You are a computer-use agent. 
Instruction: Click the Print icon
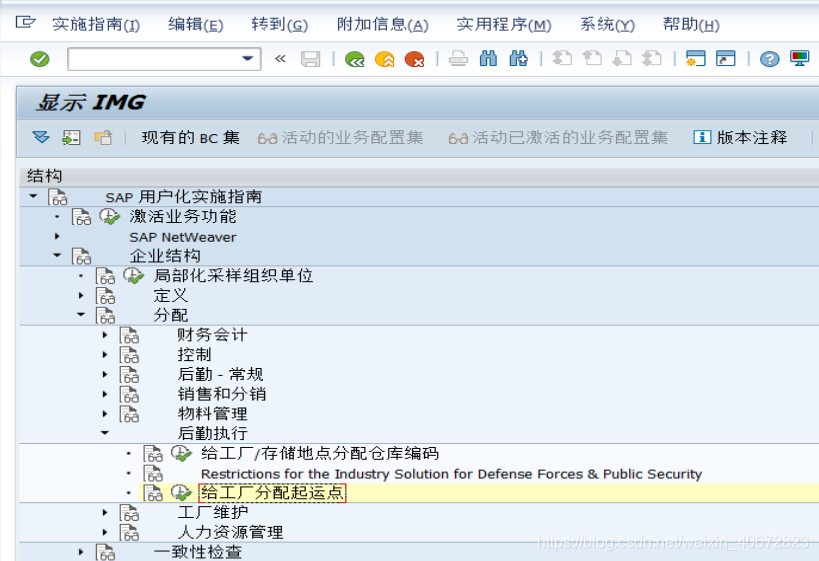pyautogui.click(x=458, y=59)
